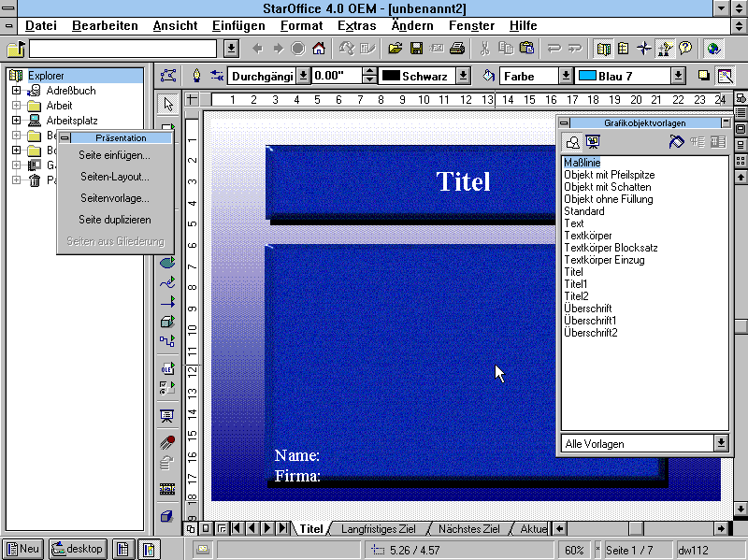Viewport: 748px width, 560px height.
Task: Click the Paste clipboard icon
Action: [526, 49]
